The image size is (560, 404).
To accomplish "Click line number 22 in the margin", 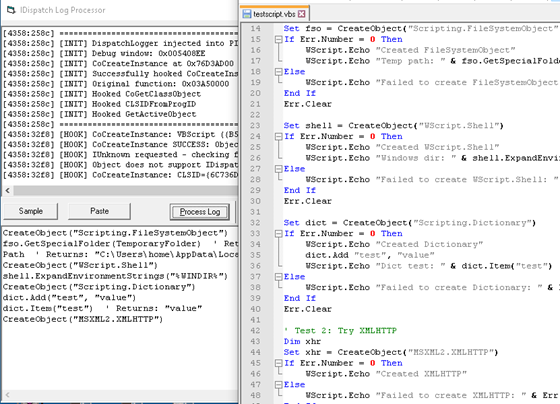I will [x=255, y=115].
